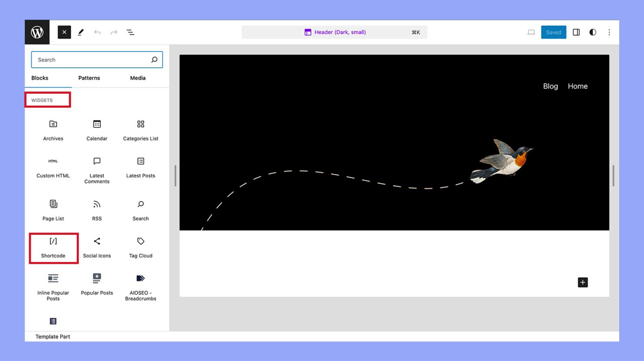Image resolution: width=644 pixels, height=361 pixels.
Task: Click the Redo arrow
Action: coord(114,32)
